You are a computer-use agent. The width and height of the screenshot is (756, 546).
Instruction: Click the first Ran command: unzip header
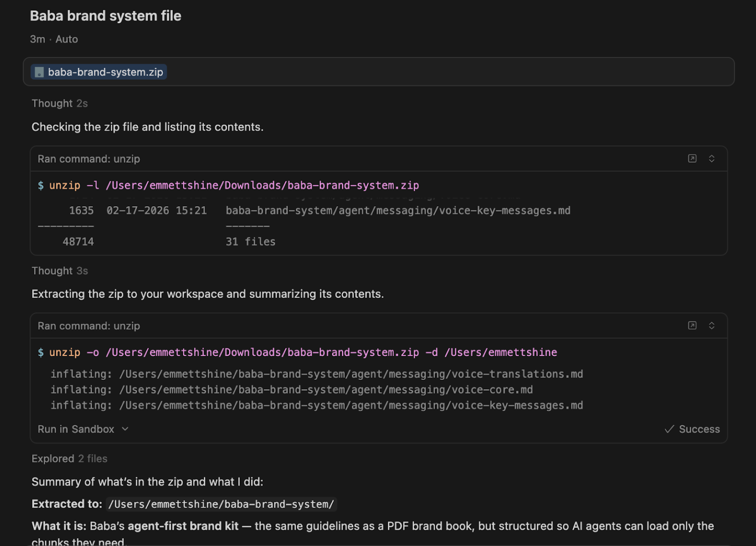89,159
